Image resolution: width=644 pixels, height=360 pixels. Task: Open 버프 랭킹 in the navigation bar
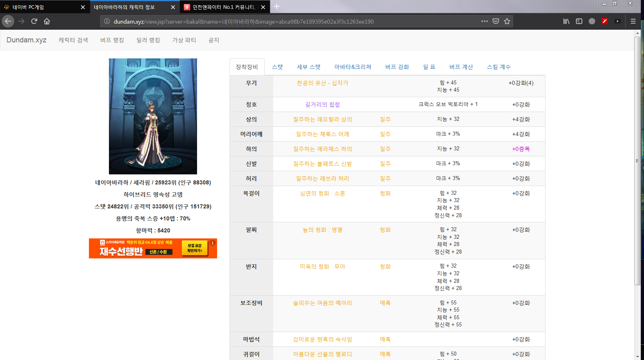pos(112,40)
